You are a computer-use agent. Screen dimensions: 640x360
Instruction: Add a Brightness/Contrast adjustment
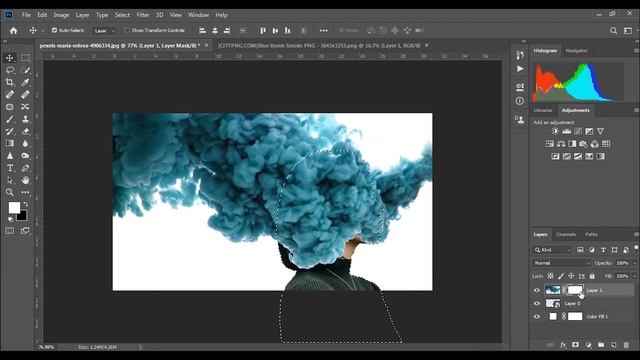point(555,131)
